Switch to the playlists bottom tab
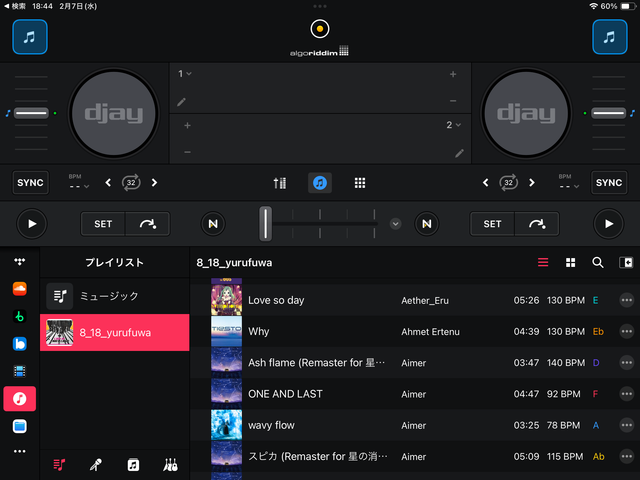Image resolution: width=640 pixels, height=480 pixels. tap(59, 465)
